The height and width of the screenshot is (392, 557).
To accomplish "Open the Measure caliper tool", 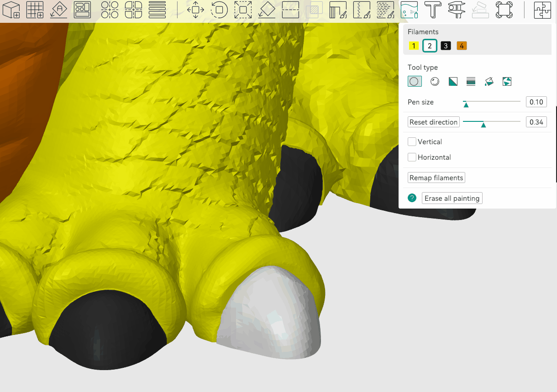I will 456,10.
